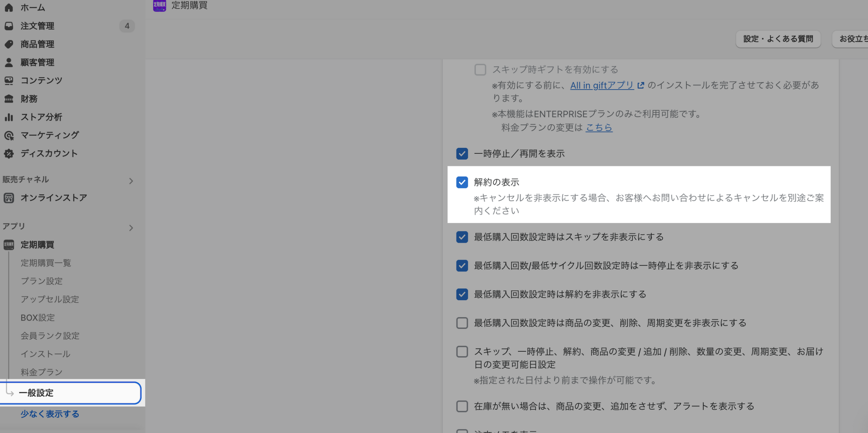
Task: Open the marketing (マーケティング) target icon
Action: 9,135
